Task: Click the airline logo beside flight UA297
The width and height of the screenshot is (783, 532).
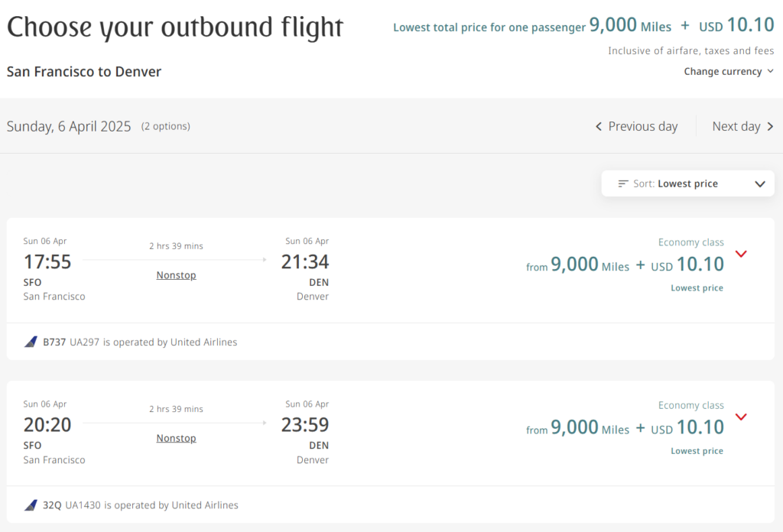Action: [x=30, y=342]
